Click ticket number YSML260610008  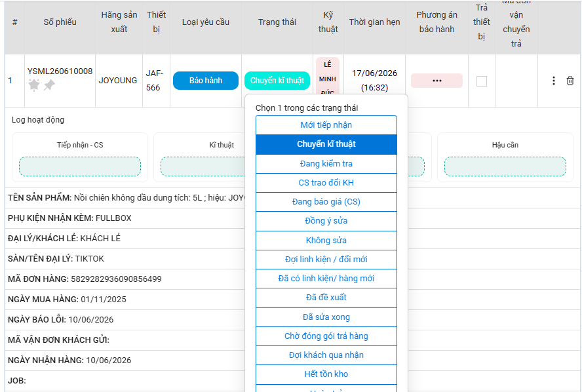tap(60, 71)
